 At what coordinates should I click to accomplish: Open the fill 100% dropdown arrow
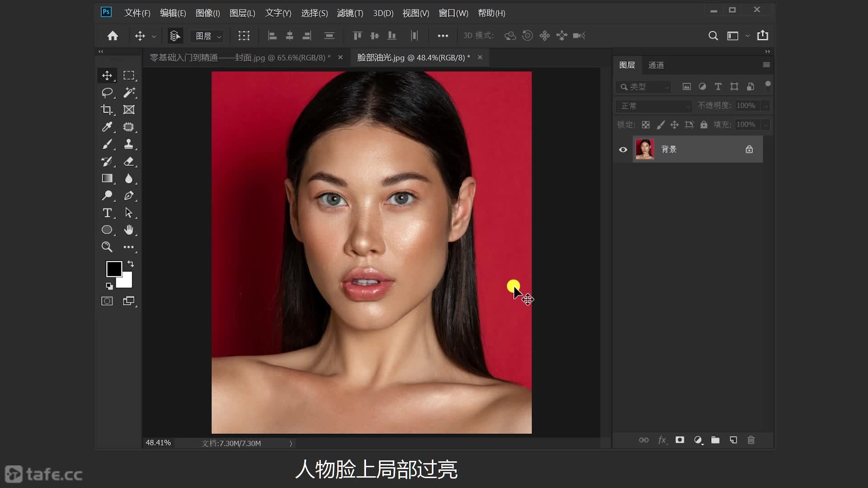point(765,125)
